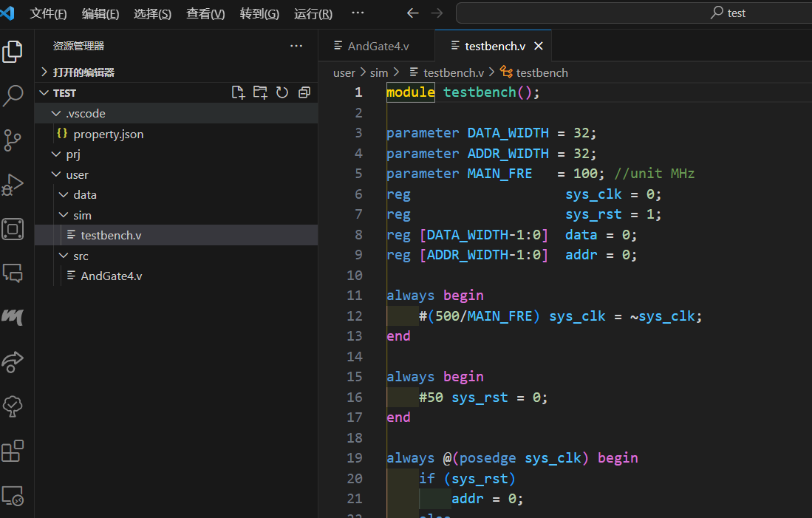This screenshot has height=518, width=812.
Task: Refresh the Explorer file tree
Action: point(282,92)
